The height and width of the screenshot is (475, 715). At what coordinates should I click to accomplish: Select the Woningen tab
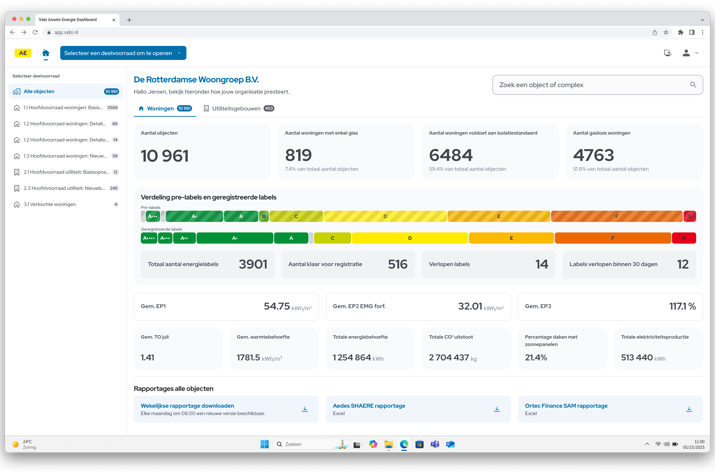156,108
